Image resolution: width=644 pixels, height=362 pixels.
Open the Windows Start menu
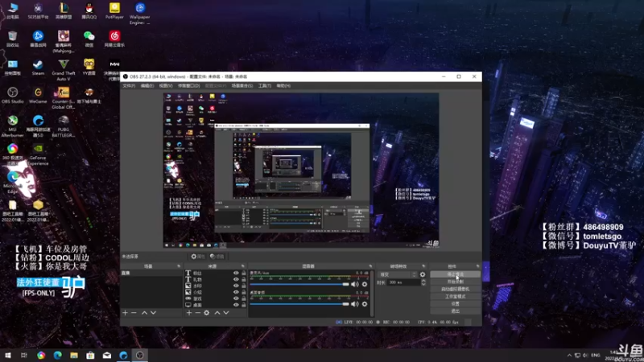point(8,356)
